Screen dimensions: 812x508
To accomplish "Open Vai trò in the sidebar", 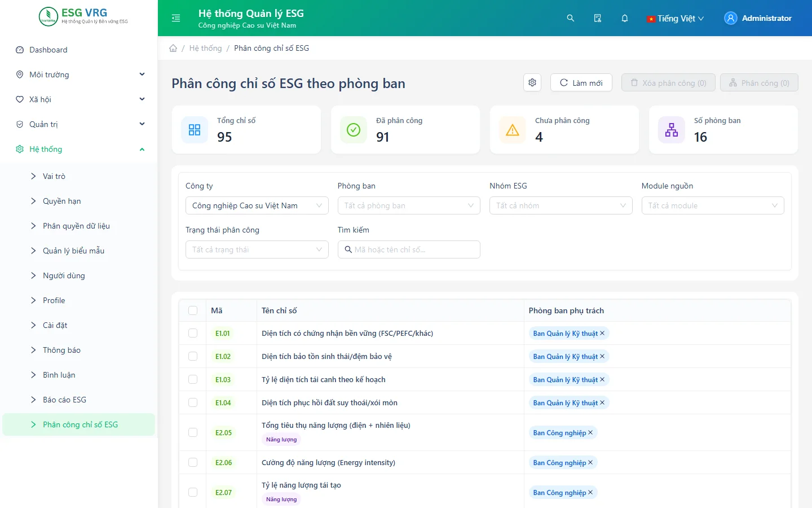I will (79, 176).
